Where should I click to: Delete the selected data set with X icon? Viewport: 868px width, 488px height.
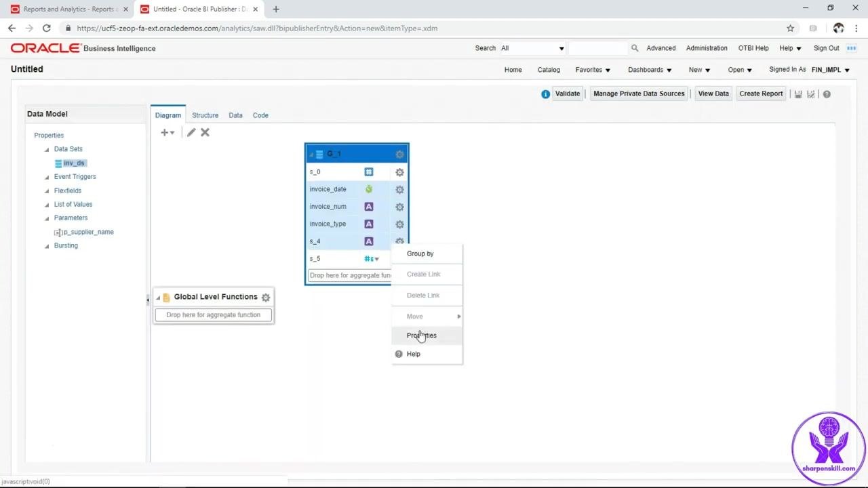click(205, 133)
